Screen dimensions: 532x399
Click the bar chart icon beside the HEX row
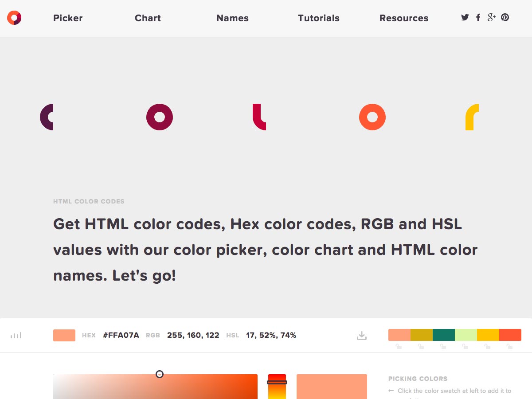(x=16, y=336)
